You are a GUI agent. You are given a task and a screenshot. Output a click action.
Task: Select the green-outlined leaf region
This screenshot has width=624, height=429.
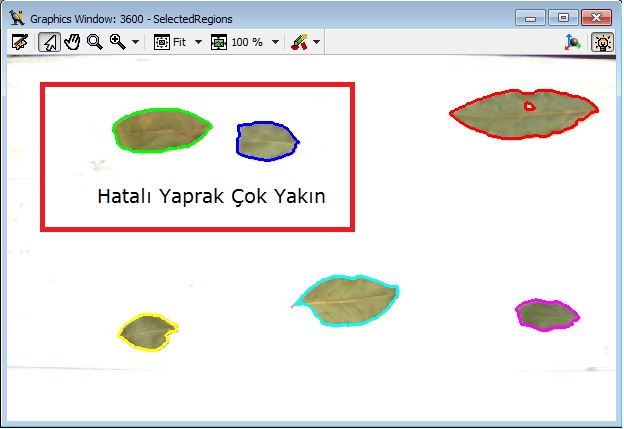coord(161,131)
